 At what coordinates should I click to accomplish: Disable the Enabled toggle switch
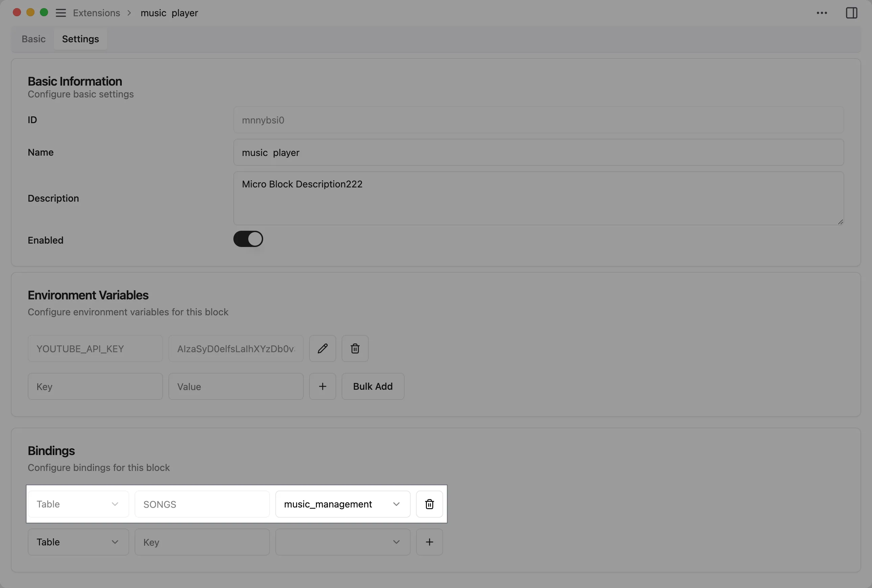click(x=248, y=239)
